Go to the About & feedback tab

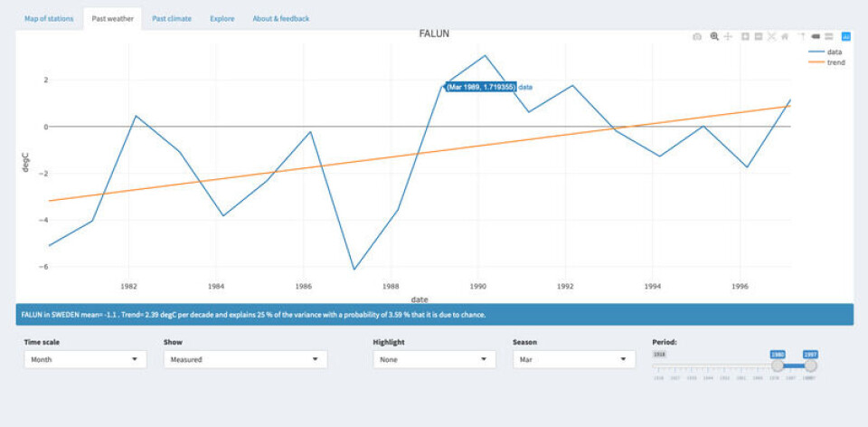tap(280, 18)
